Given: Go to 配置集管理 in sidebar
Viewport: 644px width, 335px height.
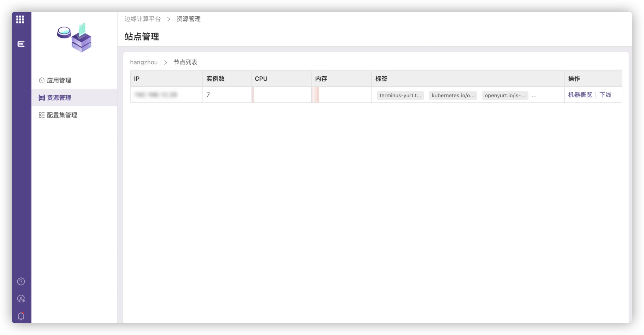Looking at the screenshot, I should click(x=62, y=115).
